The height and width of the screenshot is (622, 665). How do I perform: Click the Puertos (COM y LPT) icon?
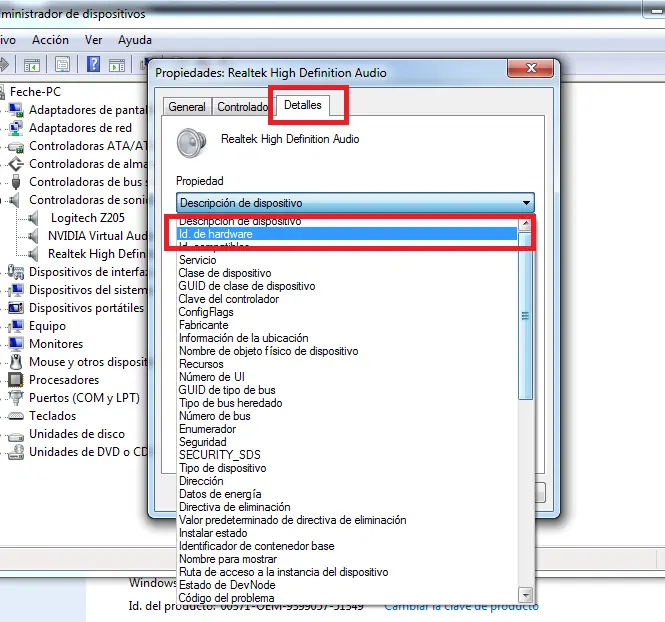pyautogui.click(x=16, y=398)
